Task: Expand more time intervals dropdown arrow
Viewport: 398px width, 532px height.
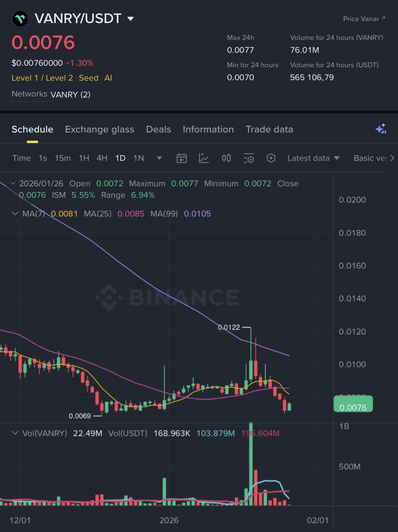Action: 159,158
